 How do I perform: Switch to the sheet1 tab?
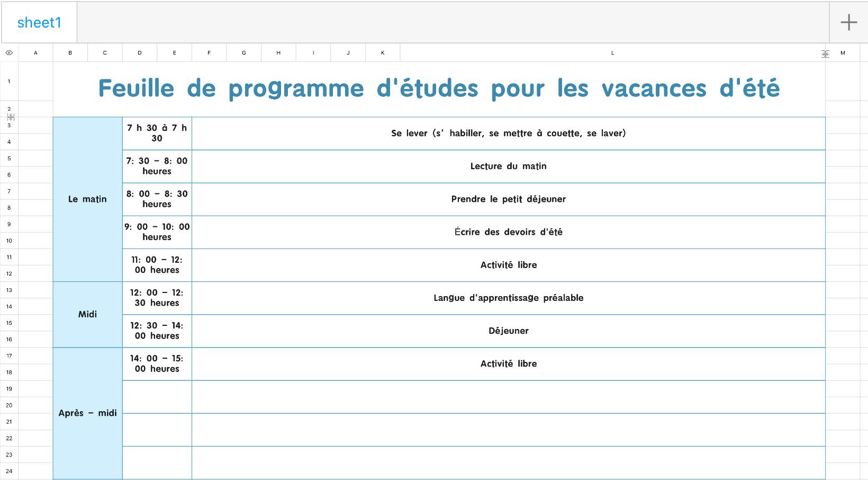click(x=39, y=23)
